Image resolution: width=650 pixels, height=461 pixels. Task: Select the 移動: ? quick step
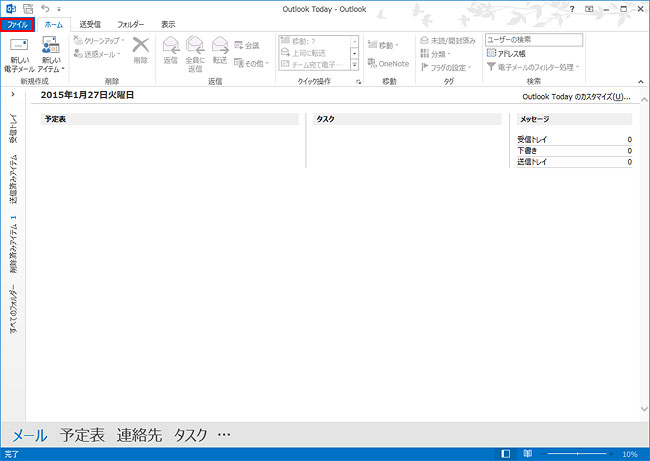pos(315,41)
